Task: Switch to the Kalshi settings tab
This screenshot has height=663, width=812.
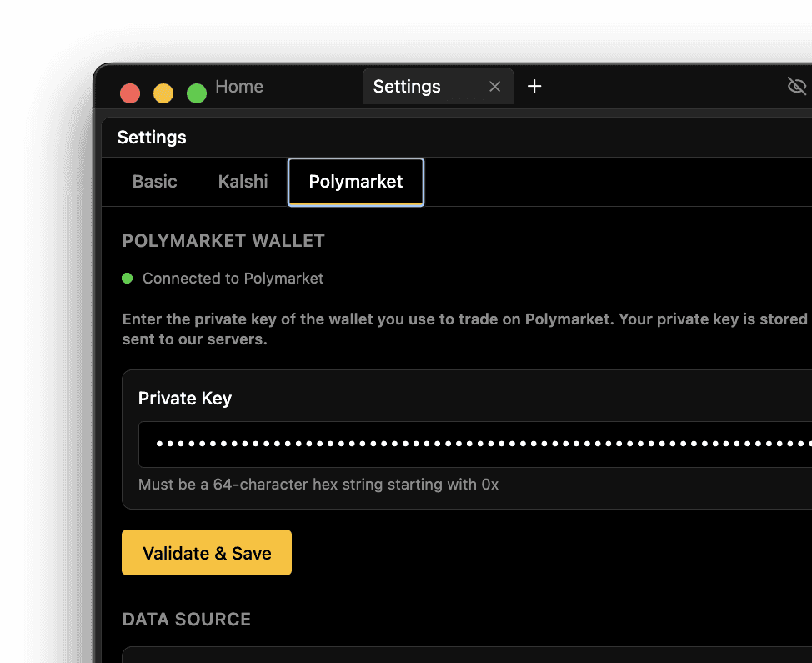Action: tap(243, 182)
